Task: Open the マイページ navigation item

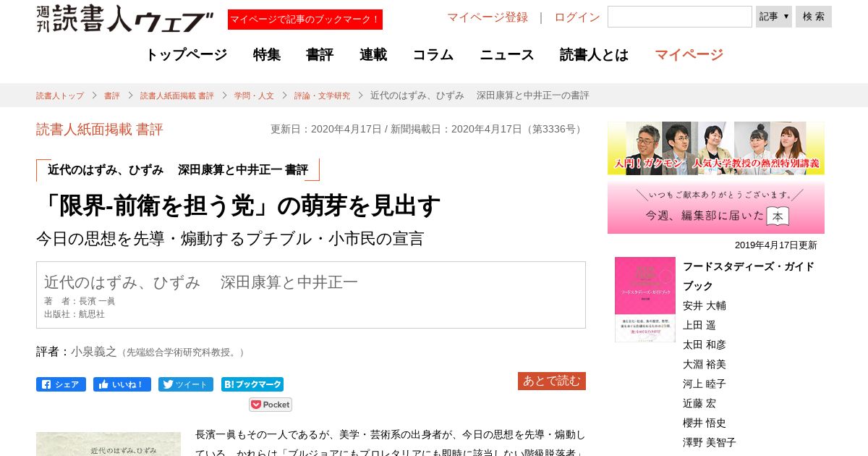Action: [x=689, y=55]
